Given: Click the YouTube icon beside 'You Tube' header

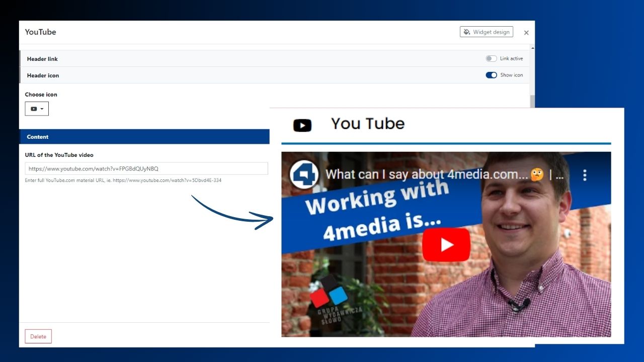Looking at the screenshot, I should (x=302, y=125).
